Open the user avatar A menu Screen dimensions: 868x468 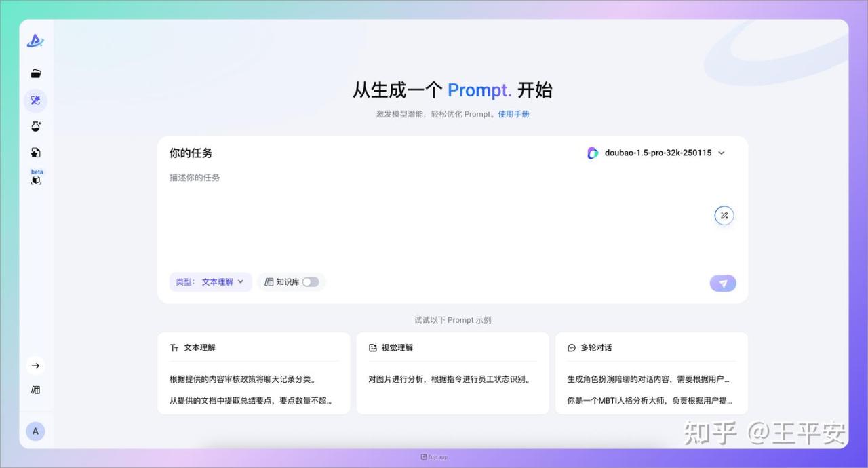click(35, 431)
